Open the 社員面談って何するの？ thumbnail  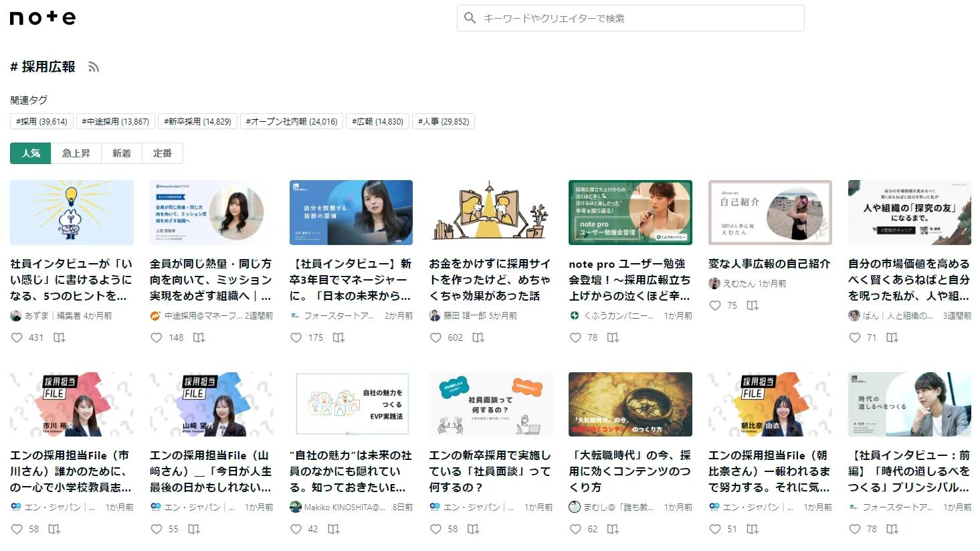[491, 404]
